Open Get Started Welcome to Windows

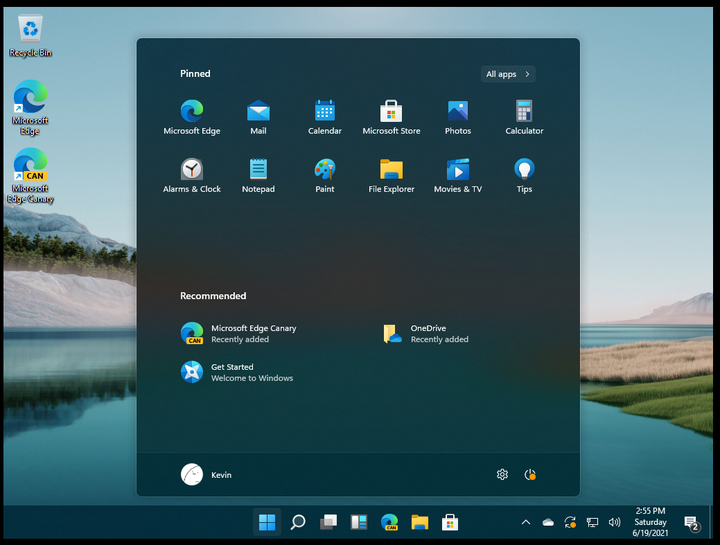(237, 372)
